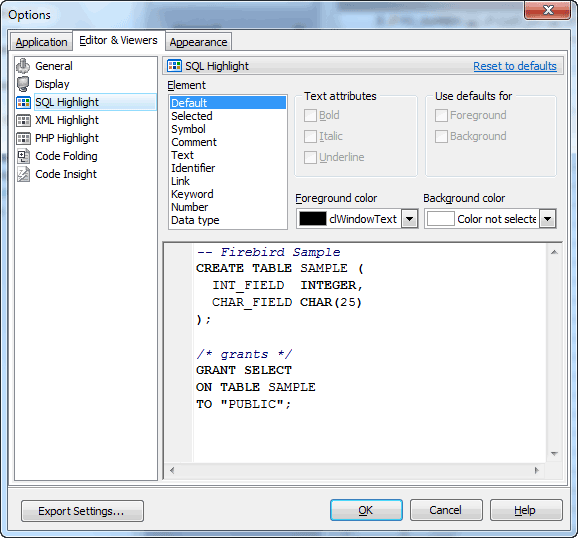Click the preview pane's down scroll arrow
Viewport: 578px width, 538px height.
(554, 454)
